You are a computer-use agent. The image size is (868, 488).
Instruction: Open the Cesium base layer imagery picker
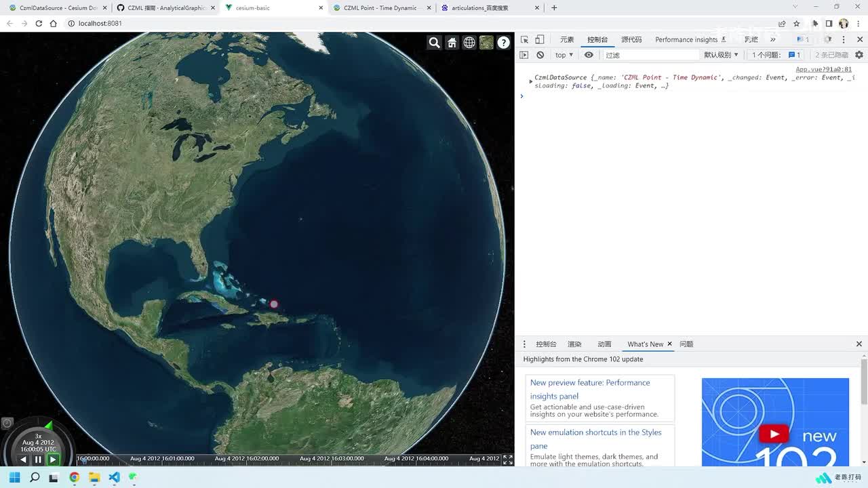486,43
